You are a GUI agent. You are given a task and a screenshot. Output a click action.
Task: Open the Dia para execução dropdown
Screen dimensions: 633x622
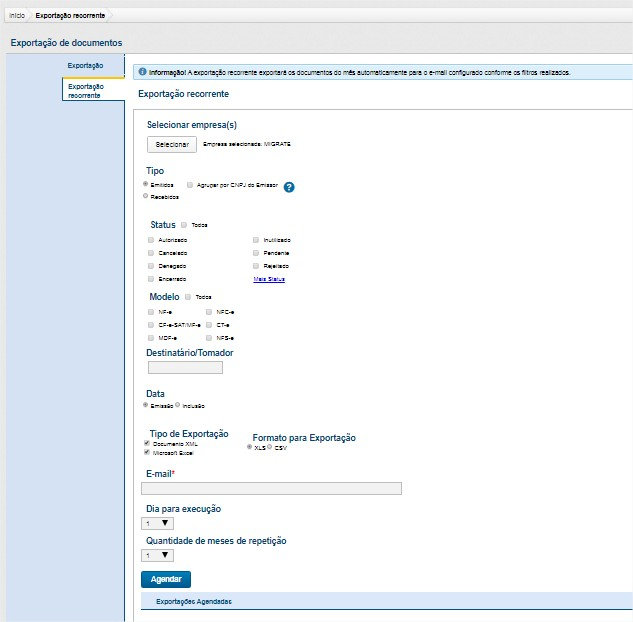[x=159, y=523]
